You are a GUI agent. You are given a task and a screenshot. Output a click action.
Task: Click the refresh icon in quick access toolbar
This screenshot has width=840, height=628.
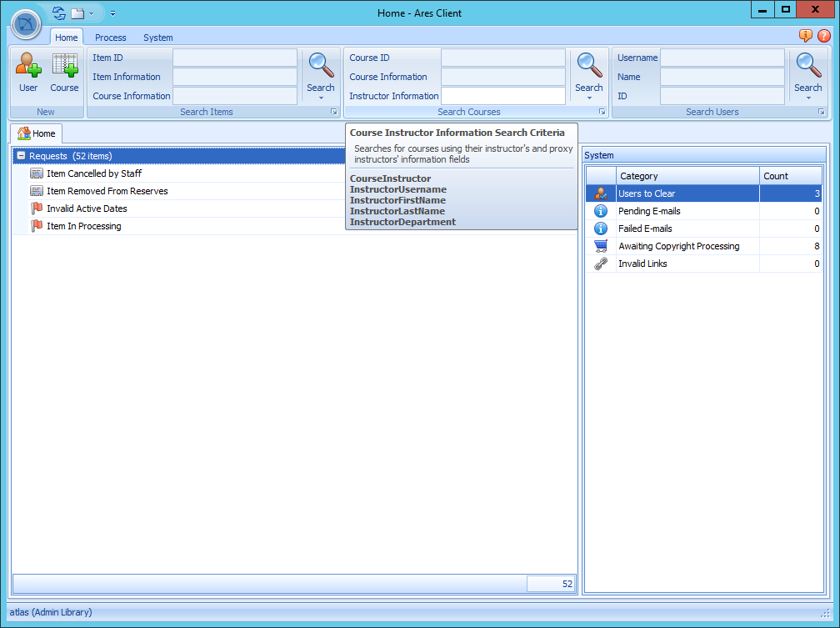58,13
